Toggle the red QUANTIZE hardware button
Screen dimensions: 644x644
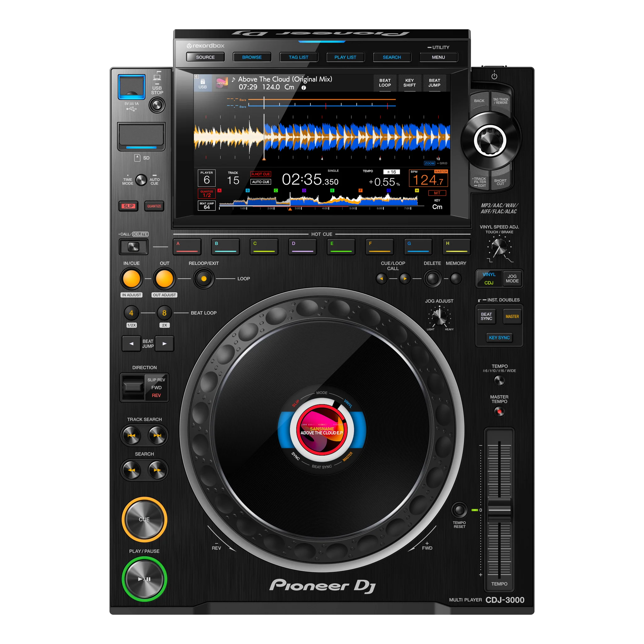coord(154,206)
